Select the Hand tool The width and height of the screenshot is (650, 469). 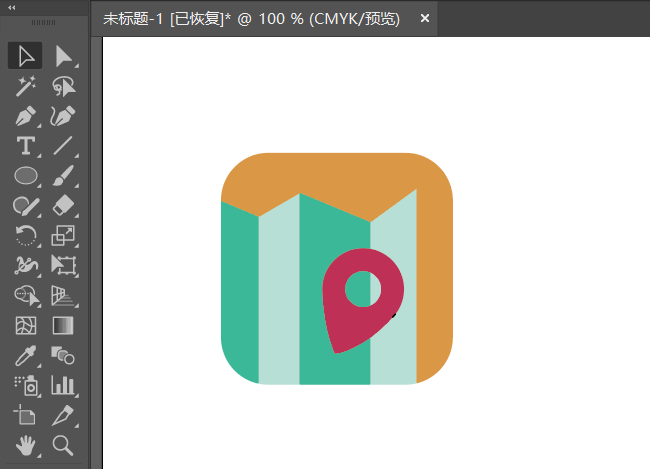pos(25,446)
